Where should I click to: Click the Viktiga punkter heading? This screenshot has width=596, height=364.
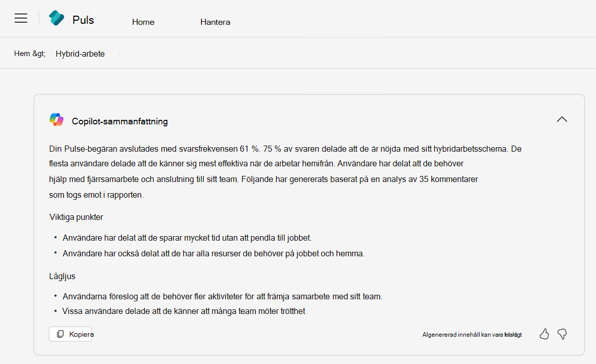click(76, 217)
